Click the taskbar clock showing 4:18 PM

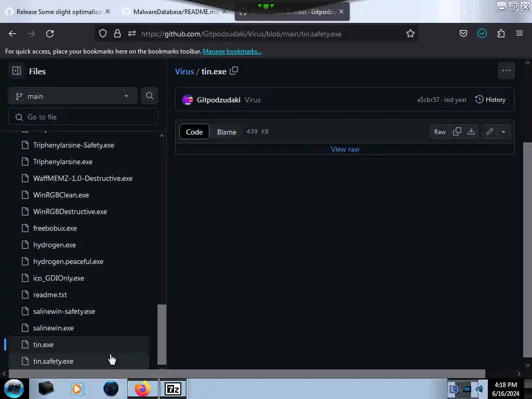click(x=506, y=389)
